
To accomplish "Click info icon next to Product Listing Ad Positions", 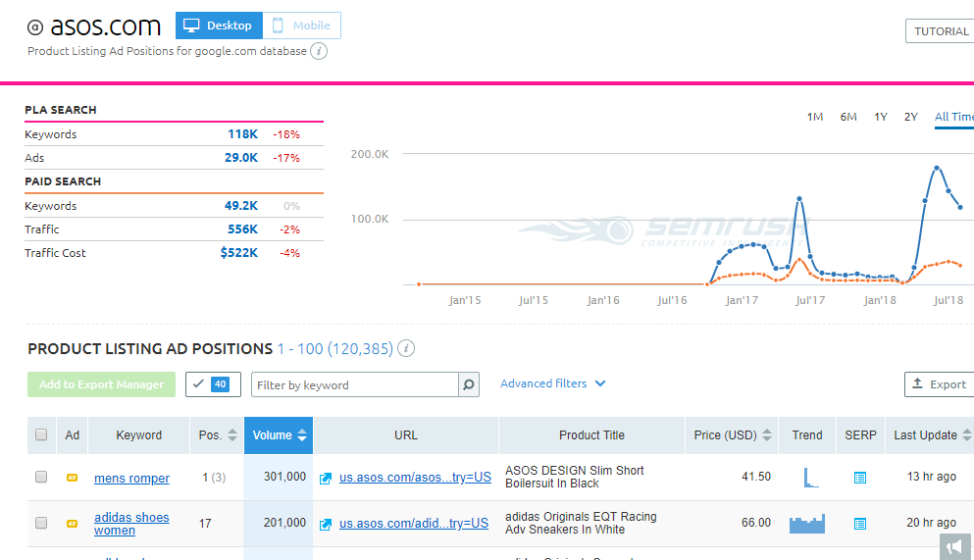I will click(406, 348).
